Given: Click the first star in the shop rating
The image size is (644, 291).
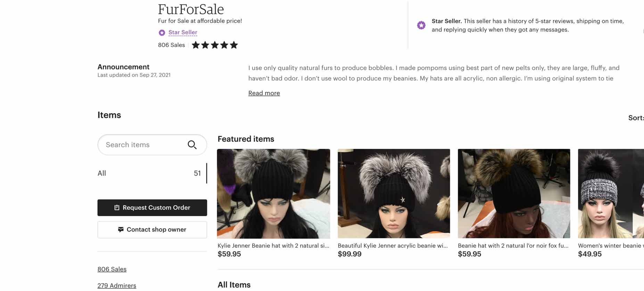Looking at the screenshot, I should 195,44.
